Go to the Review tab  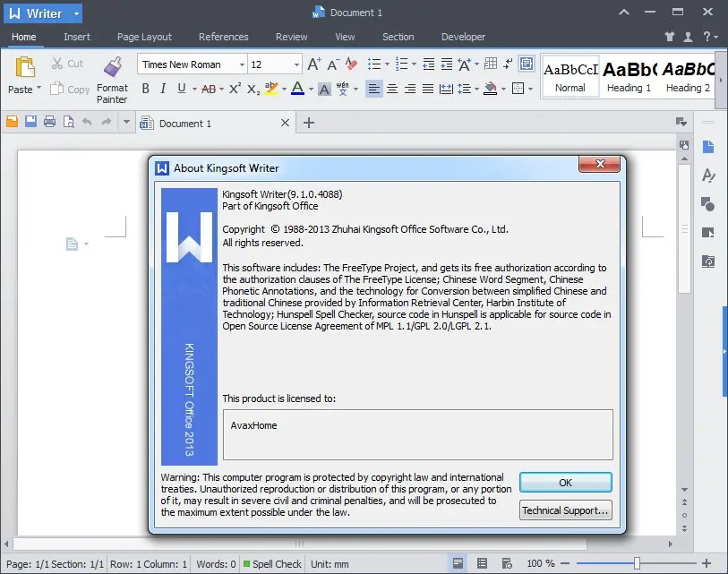coord(292,37)
